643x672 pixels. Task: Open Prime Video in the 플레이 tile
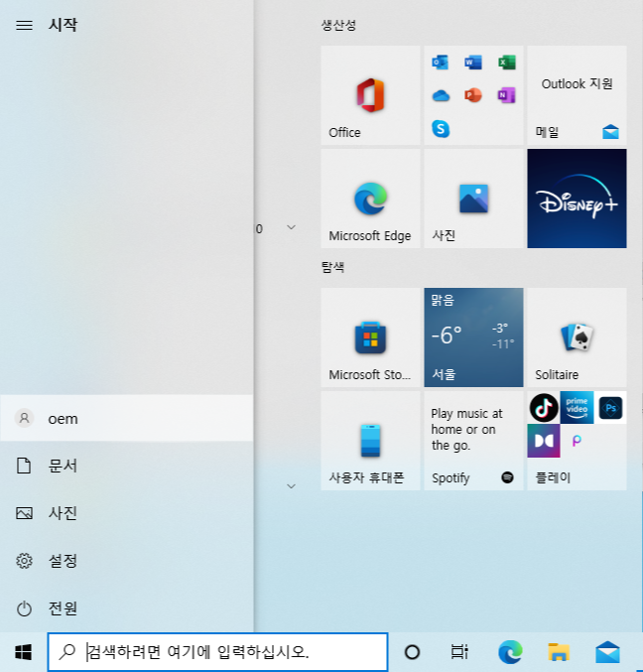pos(577,407)
